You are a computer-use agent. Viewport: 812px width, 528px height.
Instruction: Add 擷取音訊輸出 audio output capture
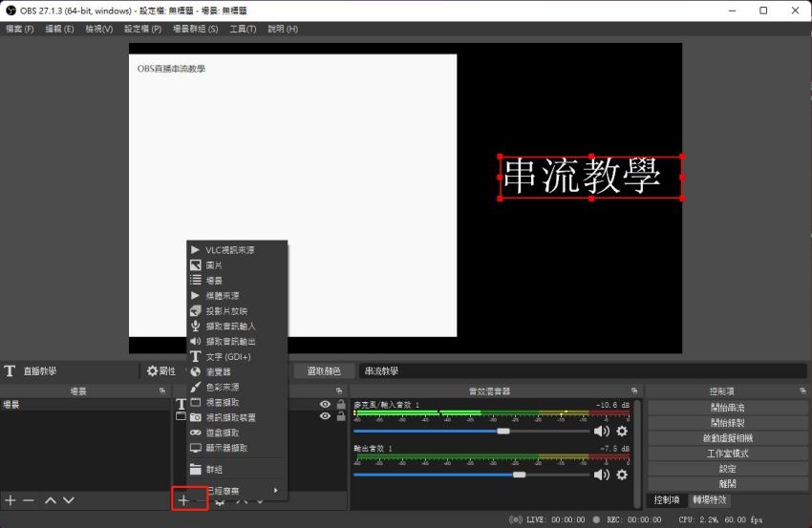237,342
